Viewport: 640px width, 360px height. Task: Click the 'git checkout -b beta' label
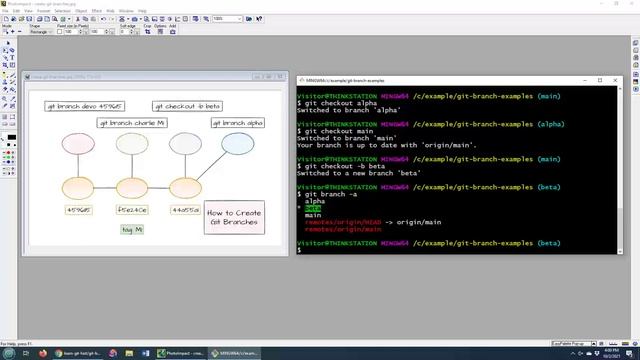pyautogui.click(x=187, y=106)
